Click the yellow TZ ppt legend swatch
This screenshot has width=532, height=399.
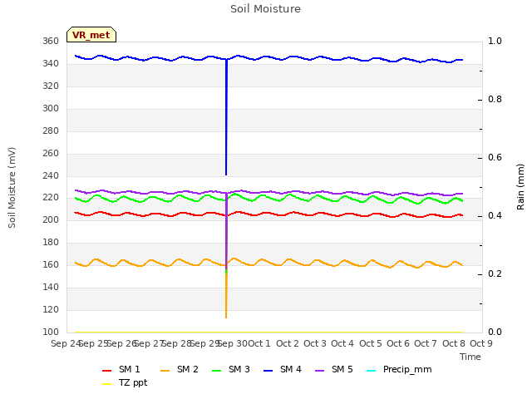[x=107, y=384]
